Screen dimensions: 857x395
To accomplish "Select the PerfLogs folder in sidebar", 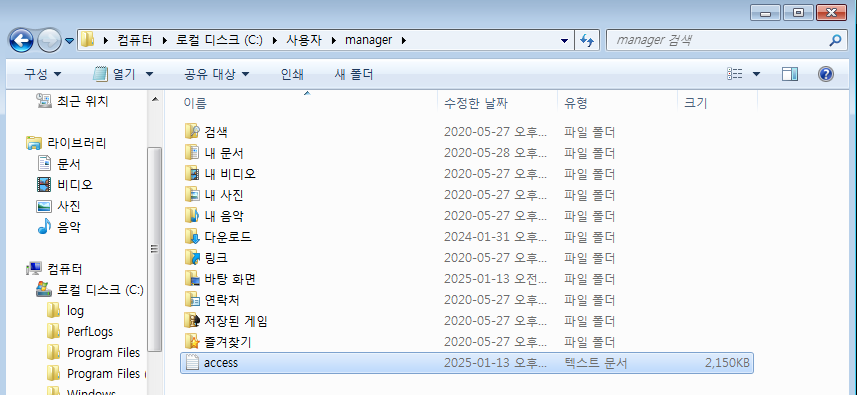I will pos(90,332).
